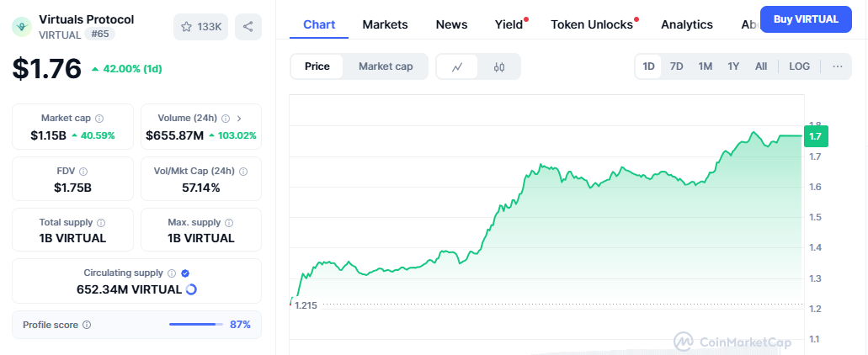Screen dimensions: 868x355
Task: Open Circulating supply info icon
Action: point(172,273)
